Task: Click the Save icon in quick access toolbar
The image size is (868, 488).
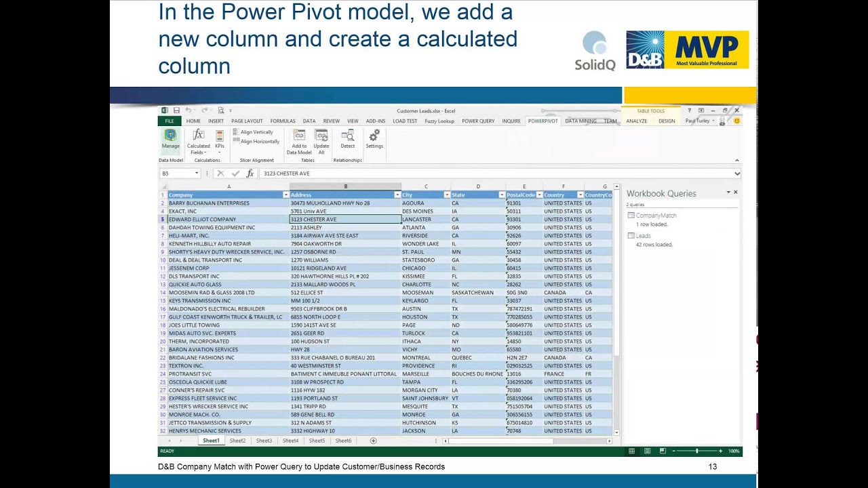Action: coord(176,110)
